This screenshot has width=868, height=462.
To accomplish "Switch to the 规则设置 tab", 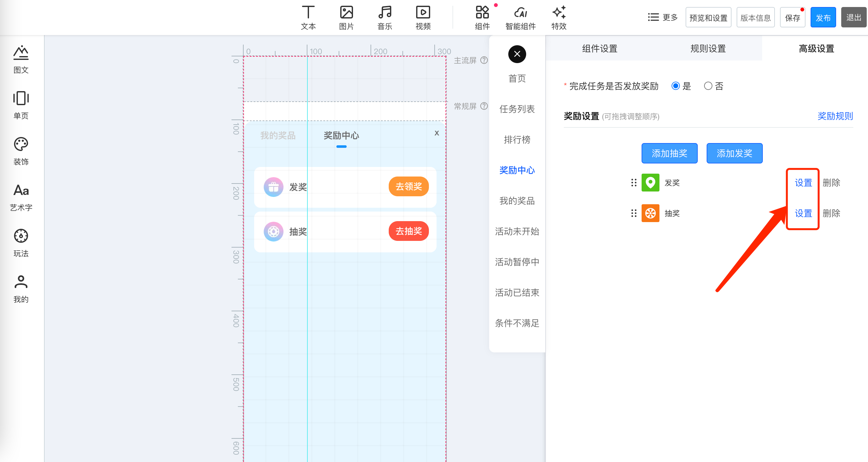I will tap(708, 48).
